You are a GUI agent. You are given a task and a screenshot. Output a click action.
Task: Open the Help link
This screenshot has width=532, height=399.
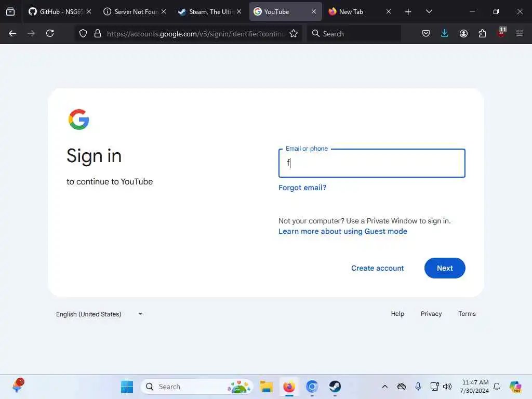coord(397,314)
